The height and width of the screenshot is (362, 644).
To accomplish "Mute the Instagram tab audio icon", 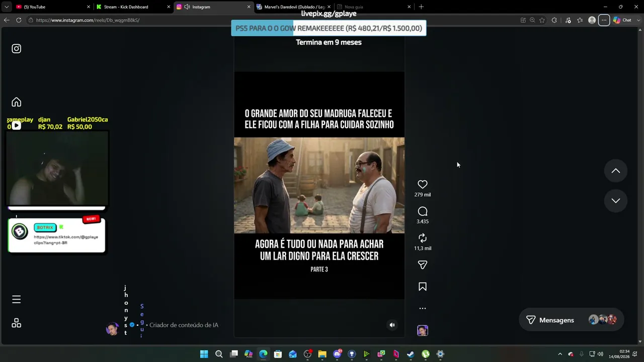I will [187, 7].
